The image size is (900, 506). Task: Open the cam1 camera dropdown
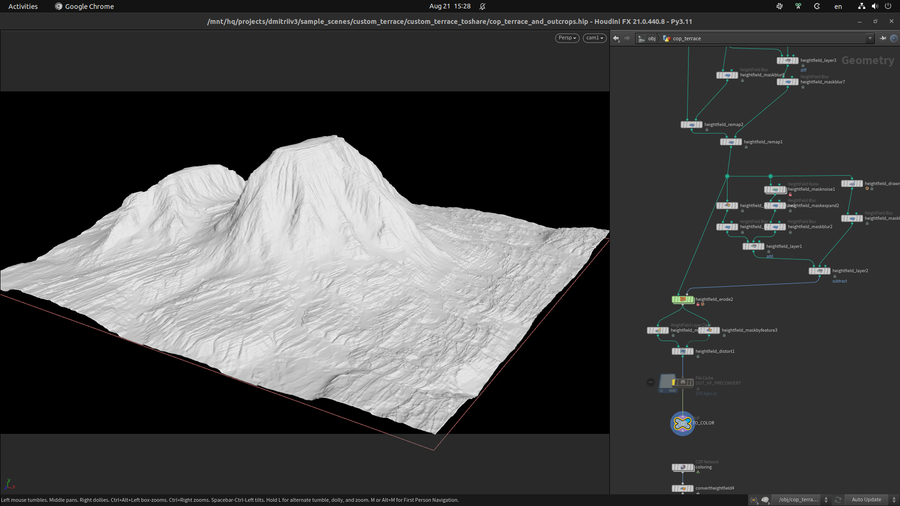pos(595,38)
